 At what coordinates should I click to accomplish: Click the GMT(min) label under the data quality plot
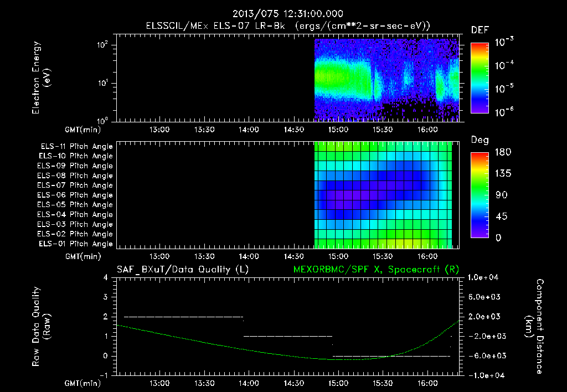click(83, 383)
